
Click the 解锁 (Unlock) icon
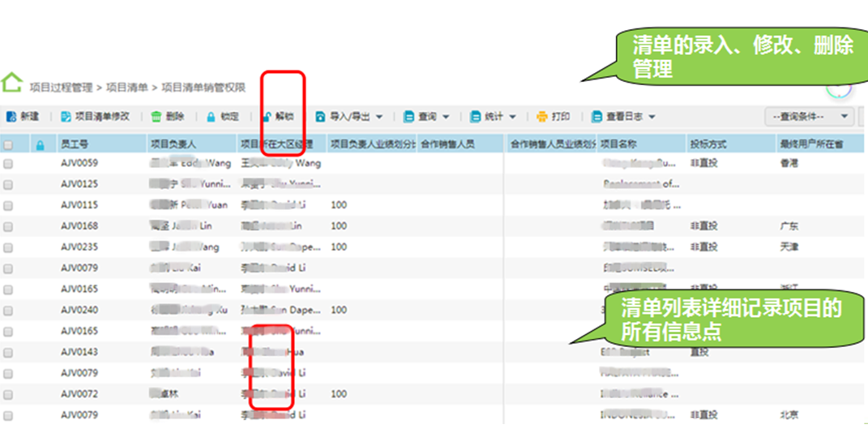[267, 117]
